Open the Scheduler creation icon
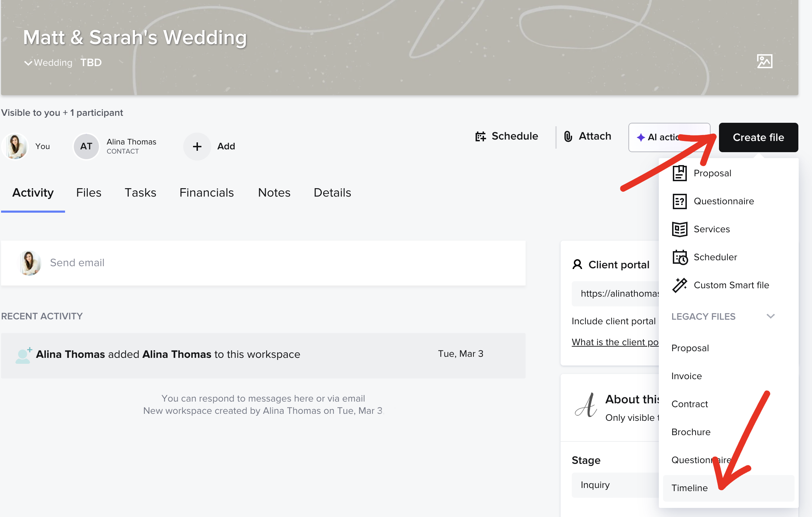This screenshot has height=517, width=812. coord(680,257)
